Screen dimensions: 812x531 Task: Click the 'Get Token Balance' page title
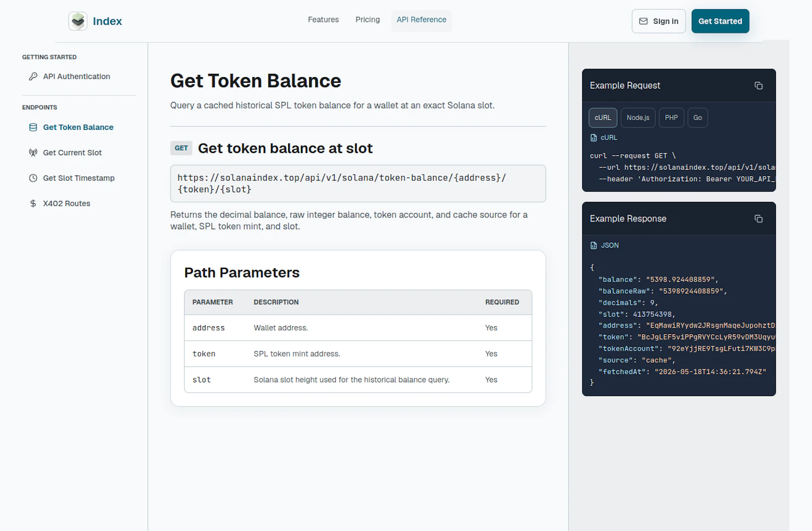(256, 81)
